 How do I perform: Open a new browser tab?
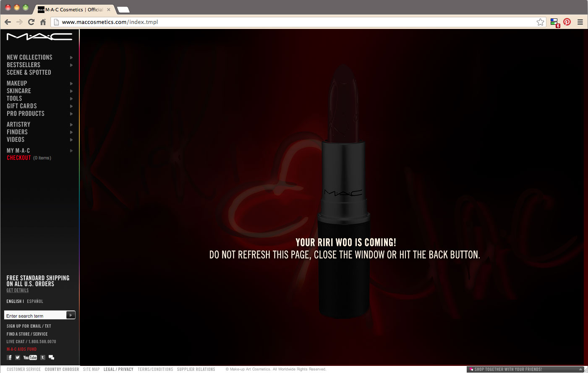[123, 10]
